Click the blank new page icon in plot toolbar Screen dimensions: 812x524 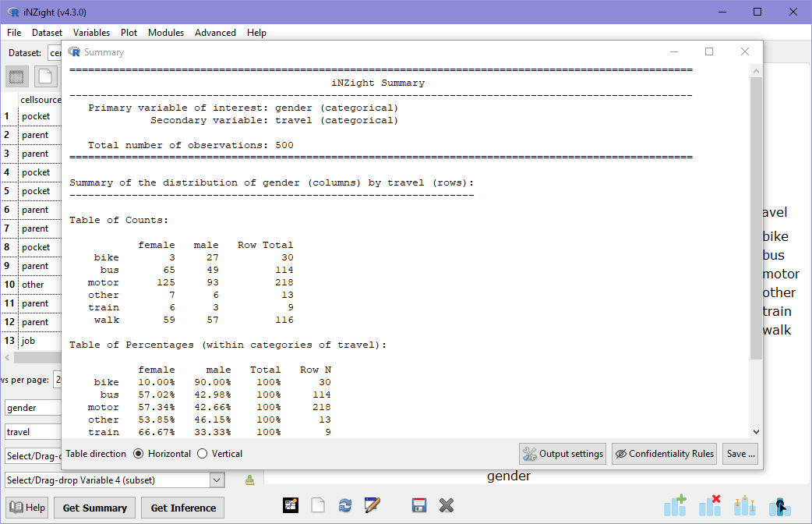tap(318, 505)
